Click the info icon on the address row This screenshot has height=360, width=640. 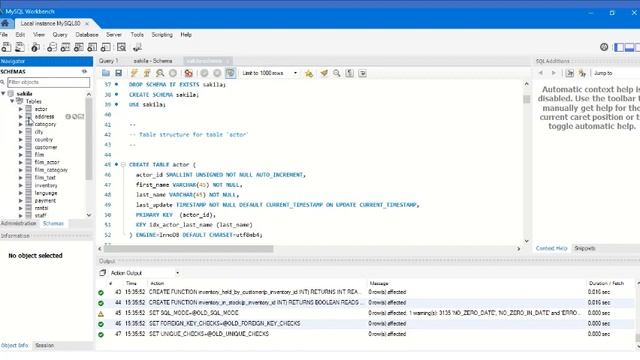(x=68, y=117)
